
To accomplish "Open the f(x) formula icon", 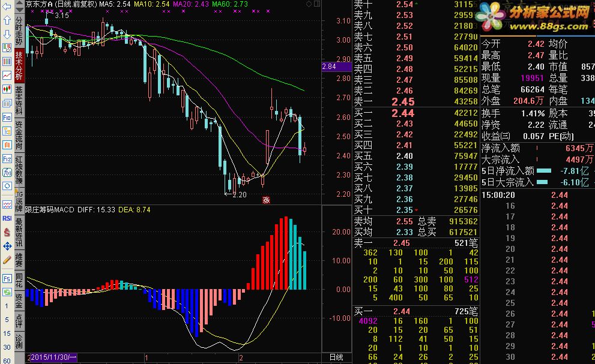I will 7,173.
